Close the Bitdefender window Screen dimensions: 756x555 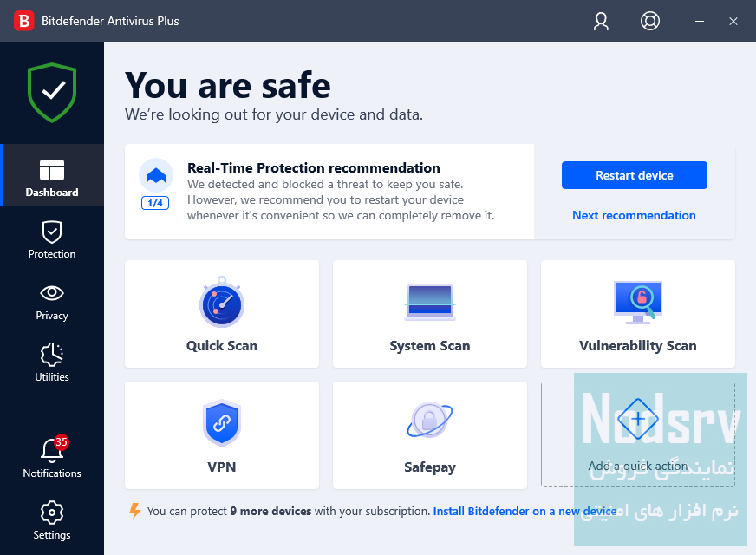(733, 21)
